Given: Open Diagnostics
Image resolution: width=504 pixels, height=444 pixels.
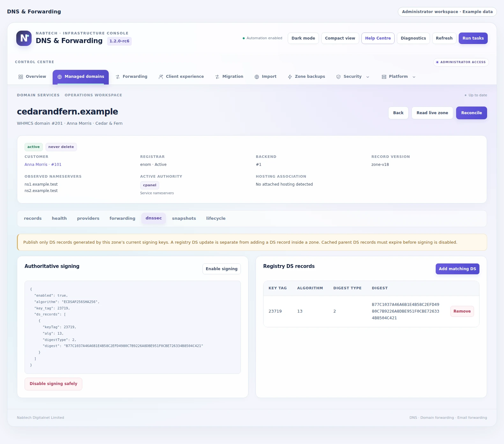Looking at the screenshot, I should [x=413, y=38].
